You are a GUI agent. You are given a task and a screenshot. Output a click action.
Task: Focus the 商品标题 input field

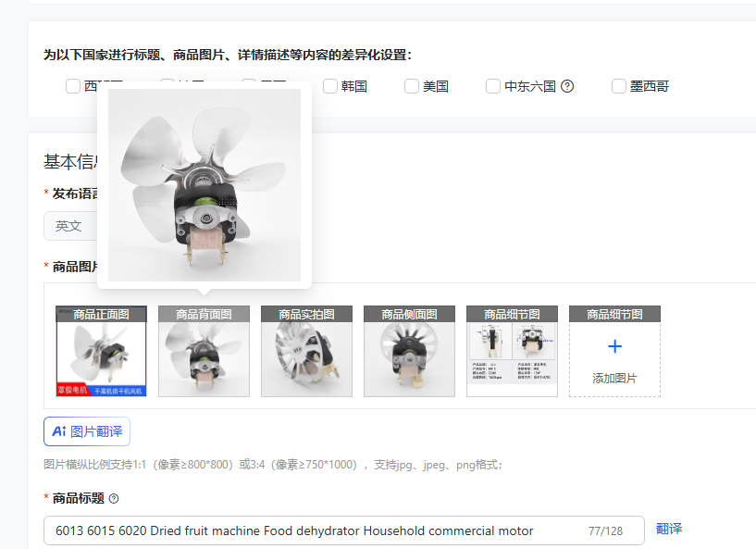pos(344,530)
